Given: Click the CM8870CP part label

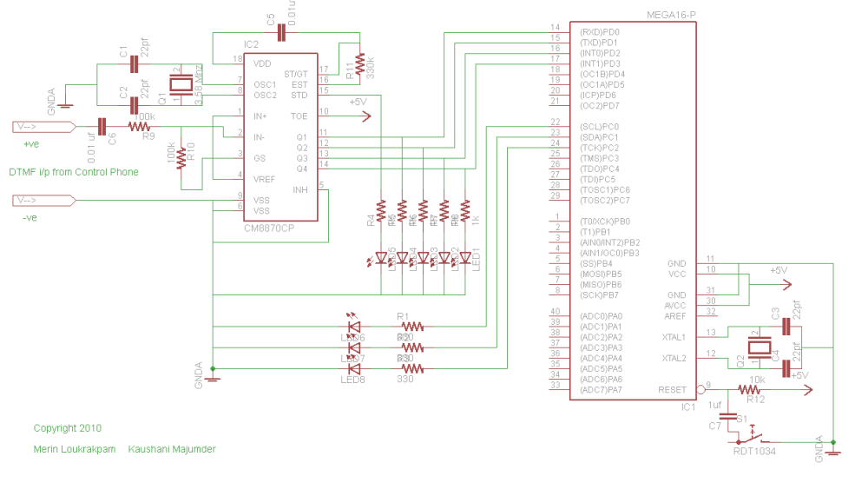Looking at the screenshot, I should pos(269,228).
